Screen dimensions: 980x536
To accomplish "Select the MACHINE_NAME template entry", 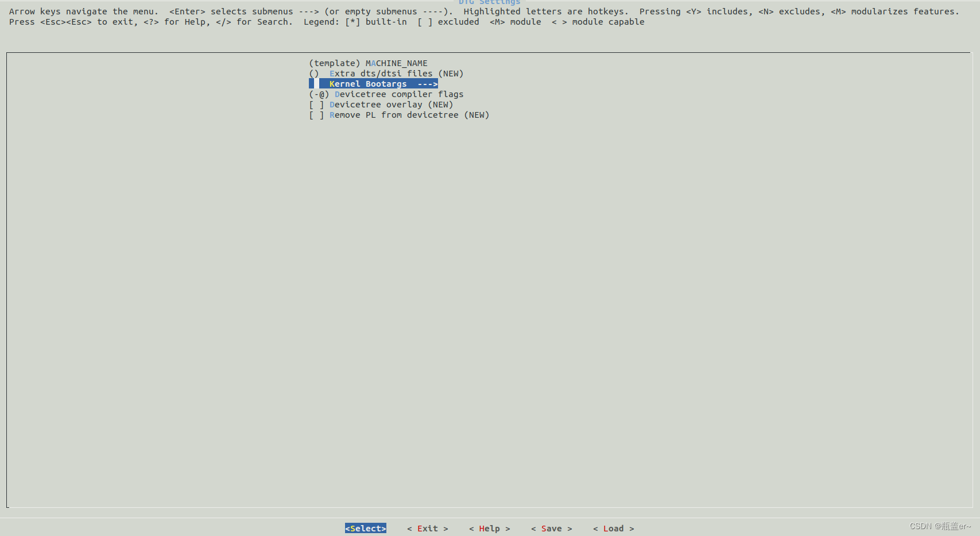I will [x=368, y=63].
